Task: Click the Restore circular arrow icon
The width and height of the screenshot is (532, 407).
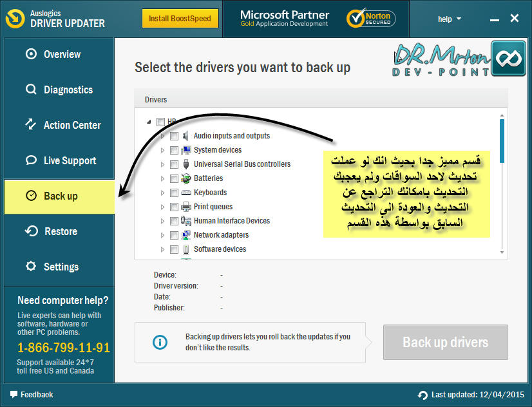Action: click(31, 231)
